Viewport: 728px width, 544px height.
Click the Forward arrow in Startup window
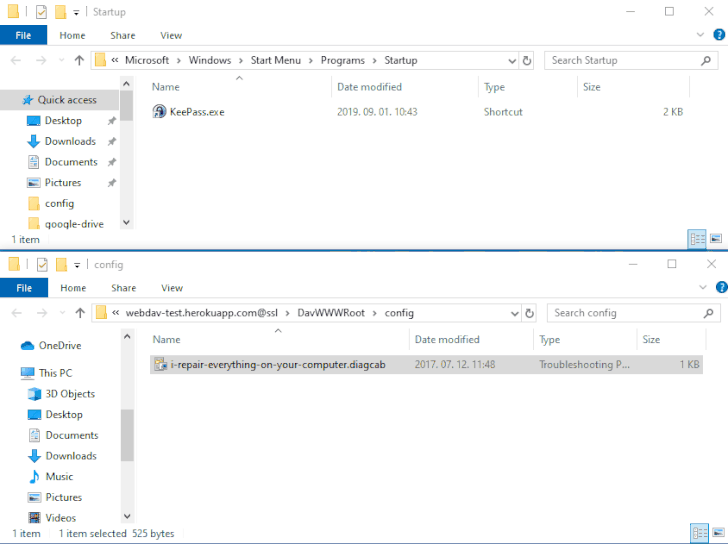[x=41, y=60]
